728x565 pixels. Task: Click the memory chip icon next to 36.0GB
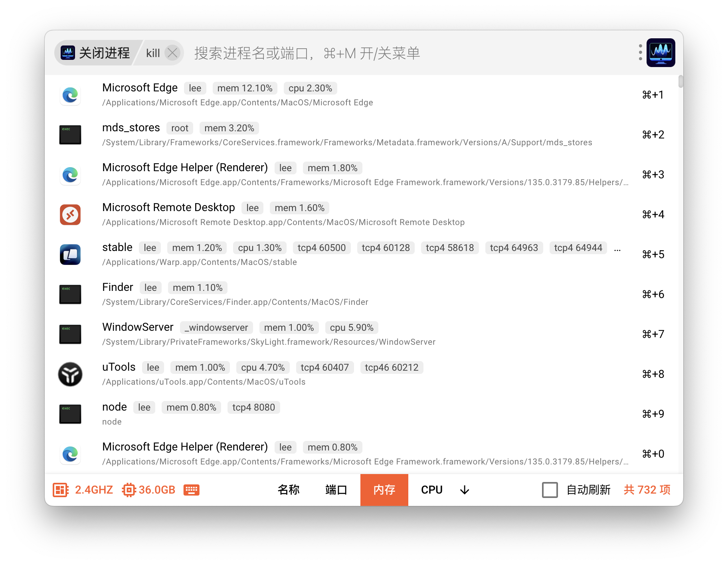129,490
